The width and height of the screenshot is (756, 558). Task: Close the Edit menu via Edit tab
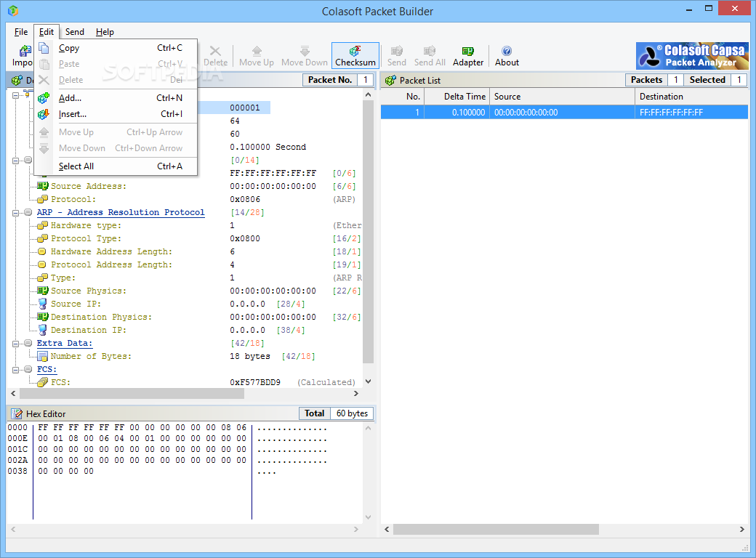[47, 32]
